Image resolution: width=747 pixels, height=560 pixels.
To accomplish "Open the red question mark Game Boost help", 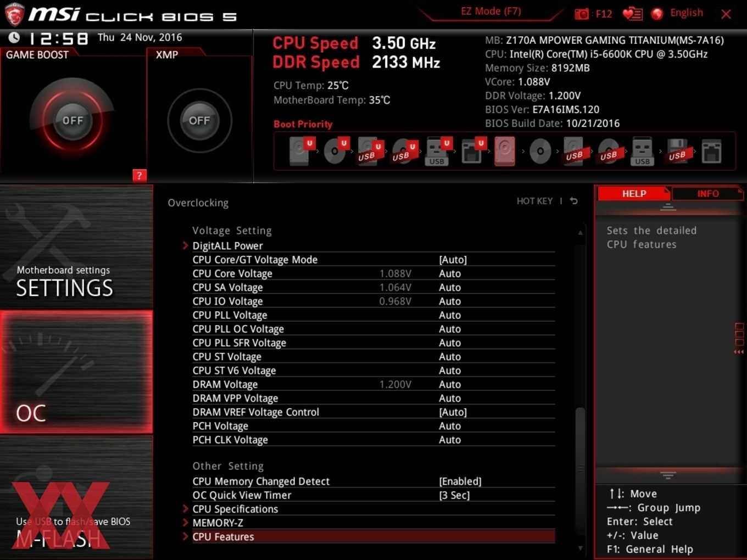I will coord(139,175).
